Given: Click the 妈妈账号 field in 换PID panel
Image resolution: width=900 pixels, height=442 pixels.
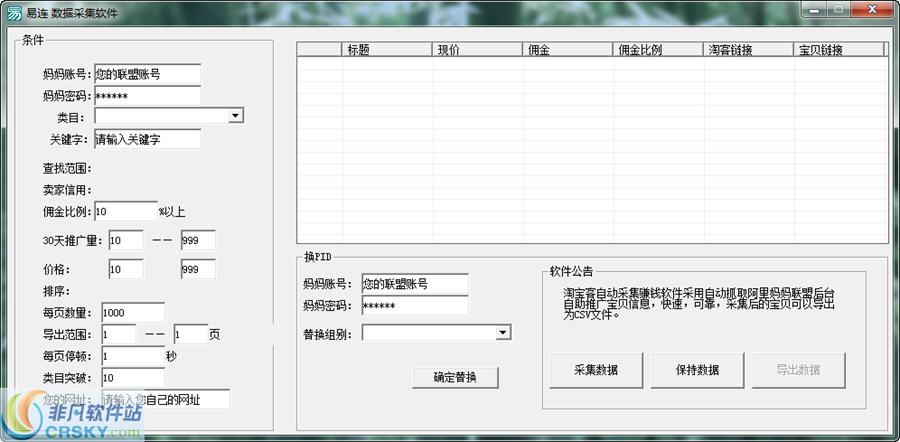Looking at the screenshot, I should click(x=415, y=284).
